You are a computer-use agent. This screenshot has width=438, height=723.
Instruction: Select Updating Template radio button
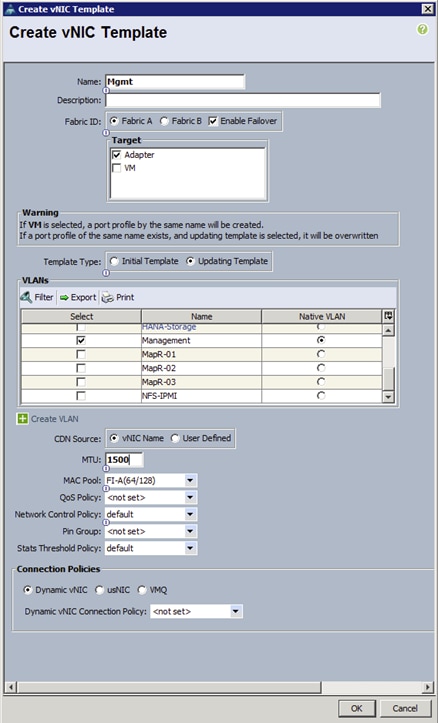190,261
